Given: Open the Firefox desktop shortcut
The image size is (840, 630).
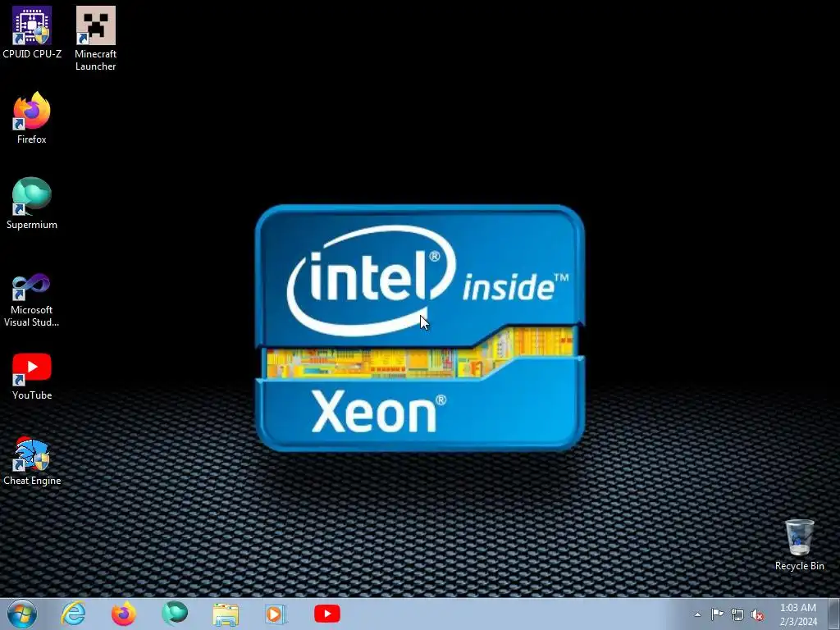Looking at the screenshot, I should pyautogui.click(x=32, y=118).
